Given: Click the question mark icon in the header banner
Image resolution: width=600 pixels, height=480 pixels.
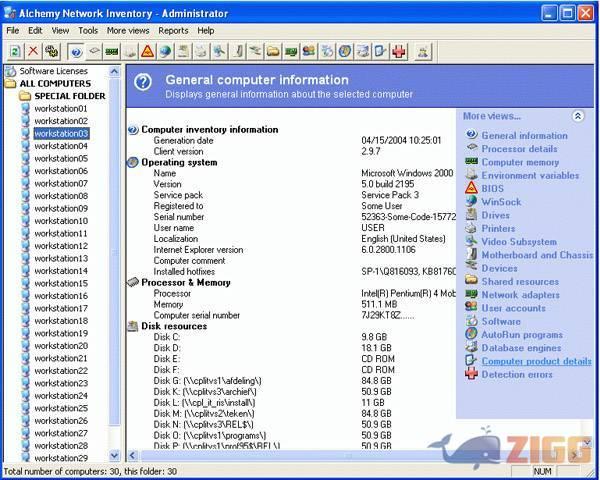Looking at the screenshot, I should click(143, 82).
